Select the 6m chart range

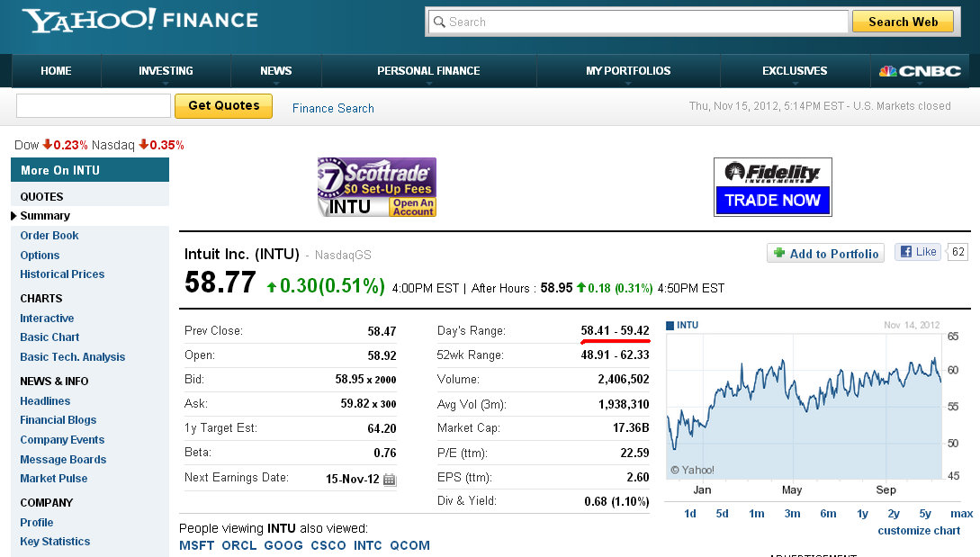828,513
